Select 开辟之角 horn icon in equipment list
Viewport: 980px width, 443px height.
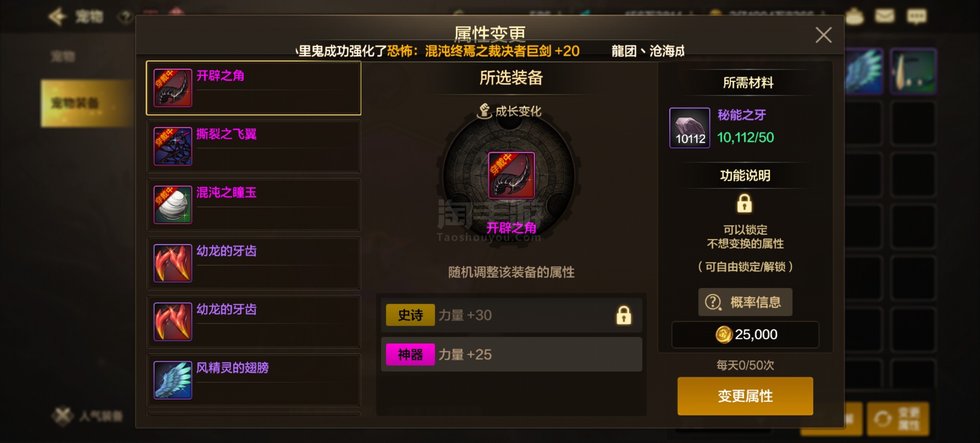tap(173, 88)
